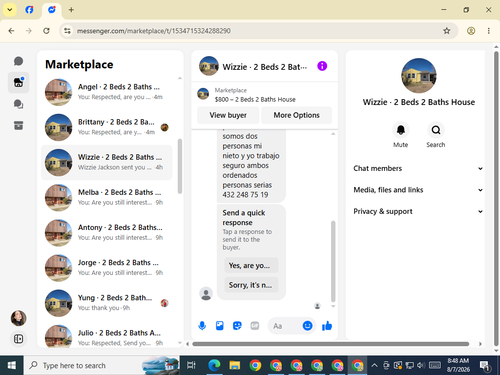
Task: Open Microsoft Edge from taskbar
Action: [x=214, y=365]
